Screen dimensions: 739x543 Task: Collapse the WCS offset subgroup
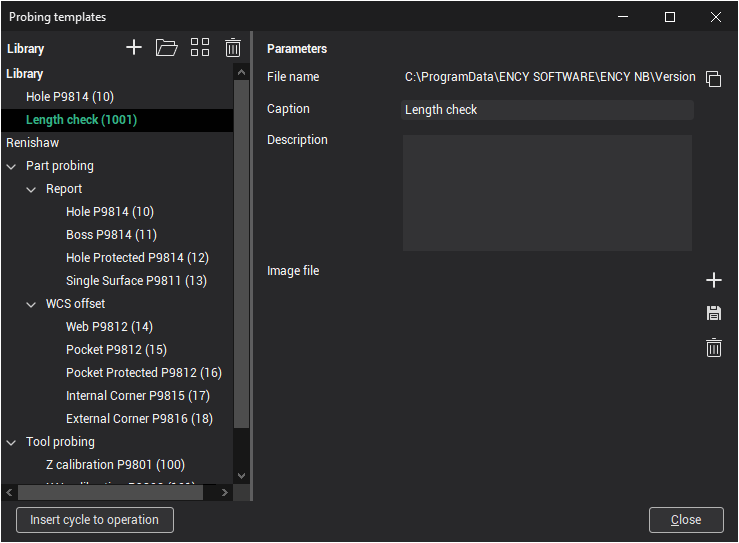coord(32,304)
